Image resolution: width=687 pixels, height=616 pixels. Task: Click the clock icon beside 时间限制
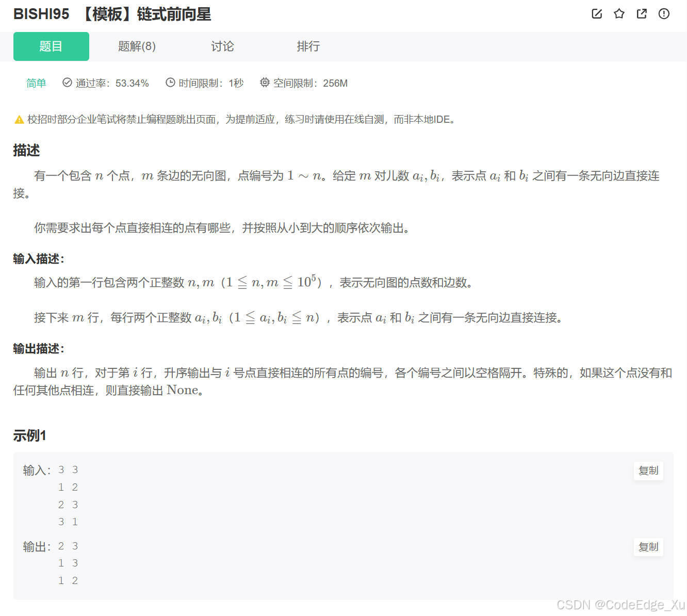pos(170,82)
